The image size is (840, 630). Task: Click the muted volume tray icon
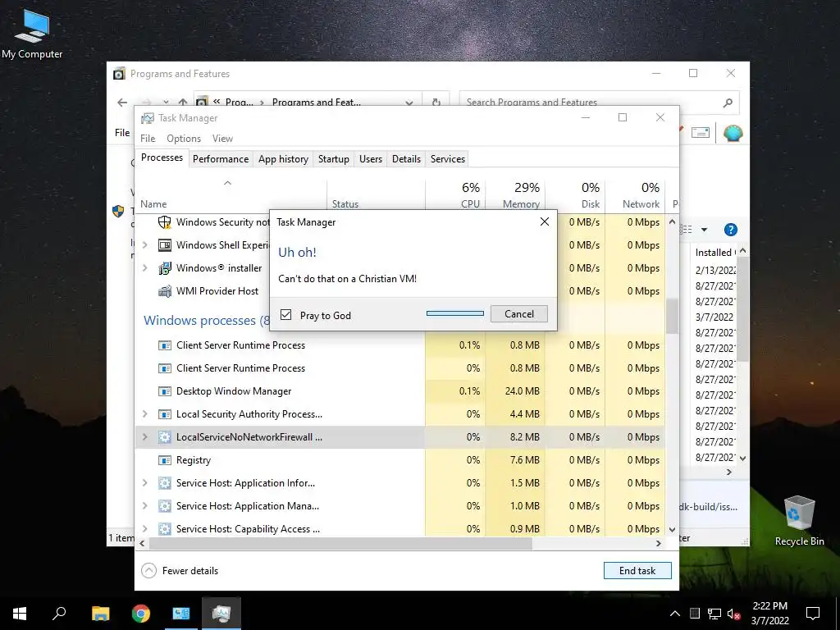pos(733,614)
